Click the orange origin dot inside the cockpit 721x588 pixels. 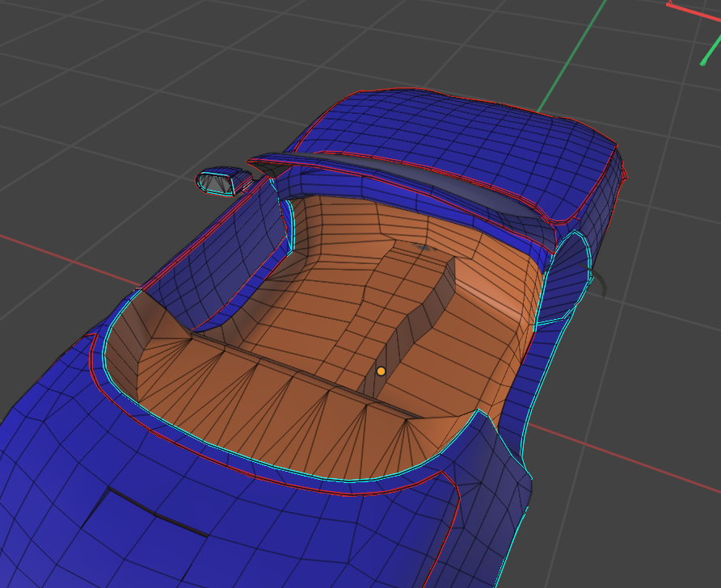click(x=381, y=371)
